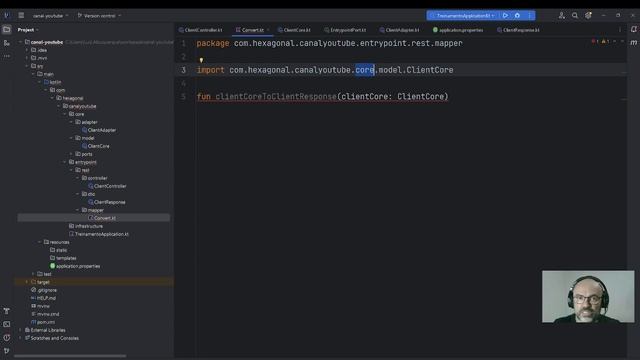640x360 pixels.
Task: Open the code with me user icon
Action: click(x=562, y=16)
